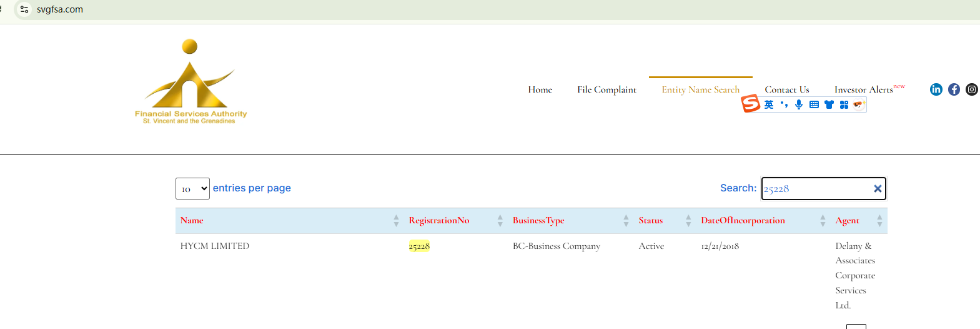Open the Contact Us menu item
The height and width of the screenshot is (329, 980).
tap(787, 89)
